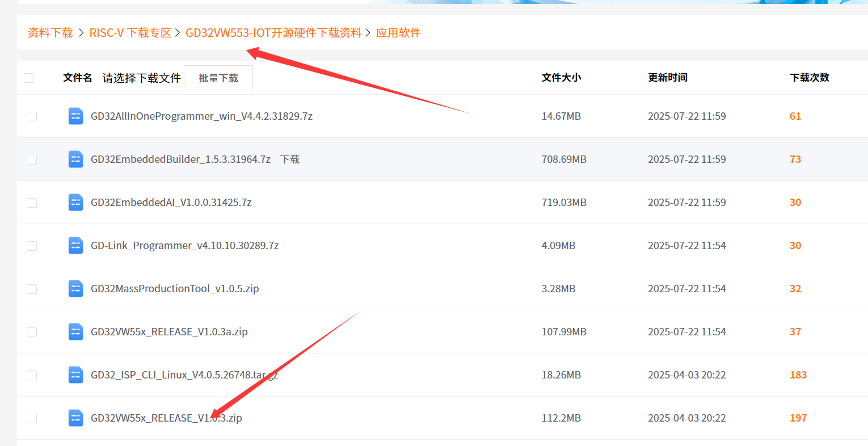The image size is (868, 446).
Task: Toggle the select-all checkbox in table header
Action: point(29,78)
